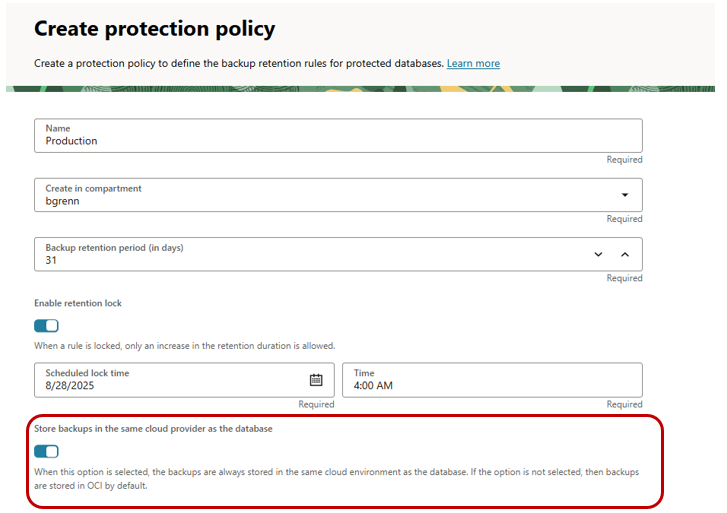The width and height of the screenshot is (727, 513).
Task: Click the Required hint under the Time field
Action: pyautogui.click(x=624, y=405)
